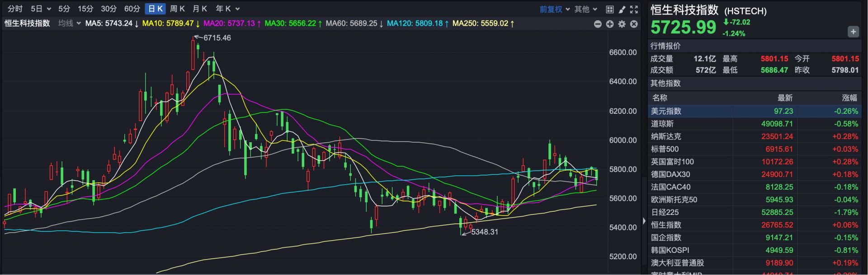The width and height of the screenshot is (868, 275).
Task: Add HSTECH to watchlist with plus button
Action: (853, 32)
